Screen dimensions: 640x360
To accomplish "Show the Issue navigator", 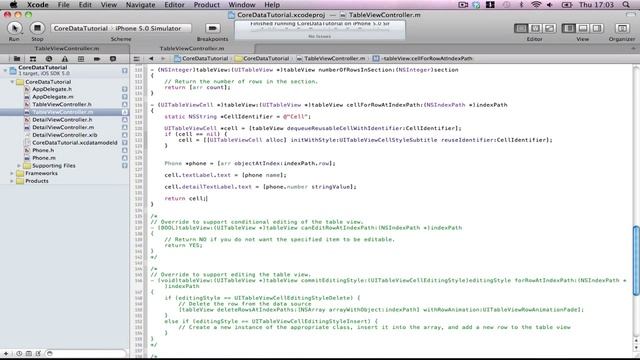I will [x=64, y=59].
